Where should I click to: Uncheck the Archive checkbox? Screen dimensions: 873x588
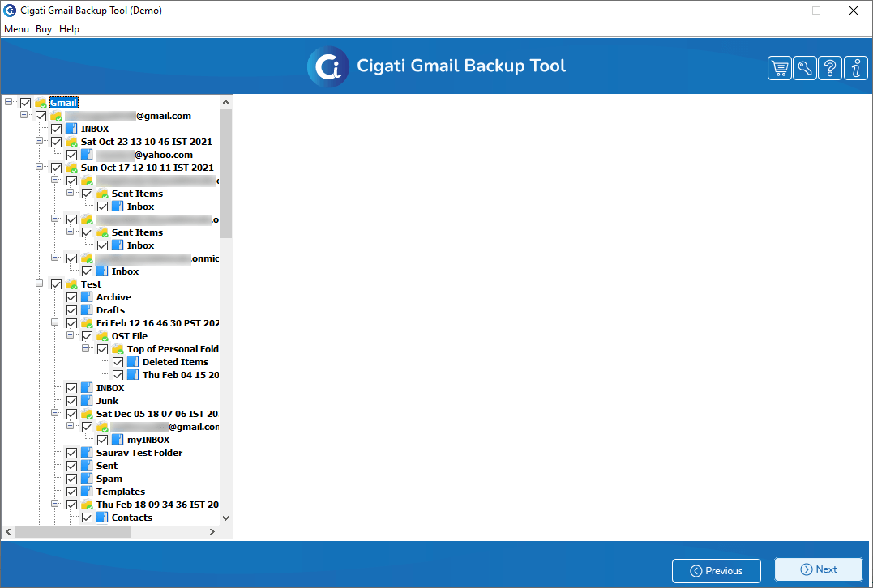72,297
